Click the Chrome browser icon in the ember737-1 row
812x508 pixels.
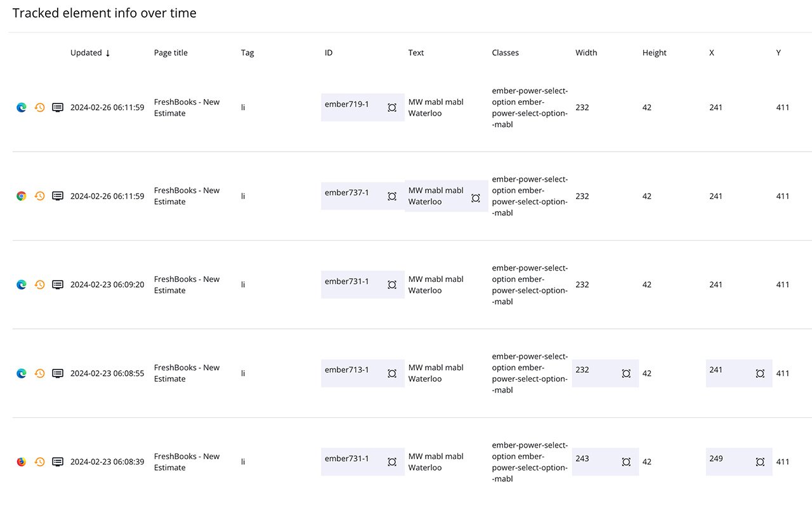click(x=22, y=196)
